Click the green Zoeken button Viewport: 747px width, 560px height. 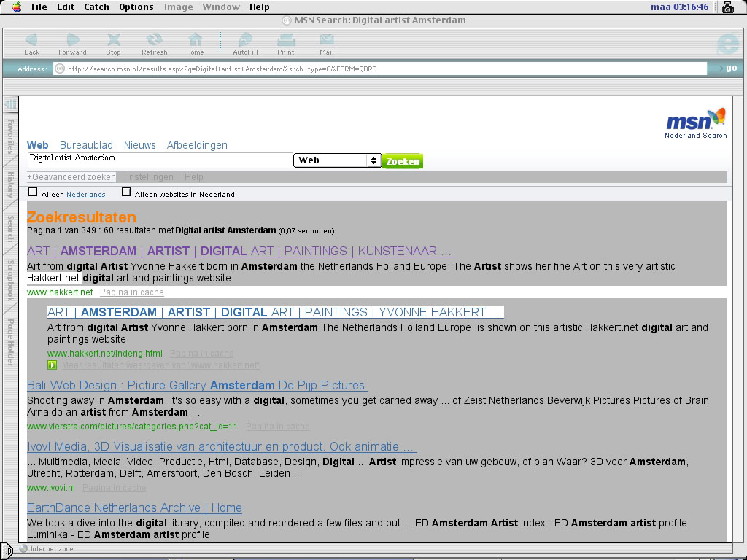point(403,161)
